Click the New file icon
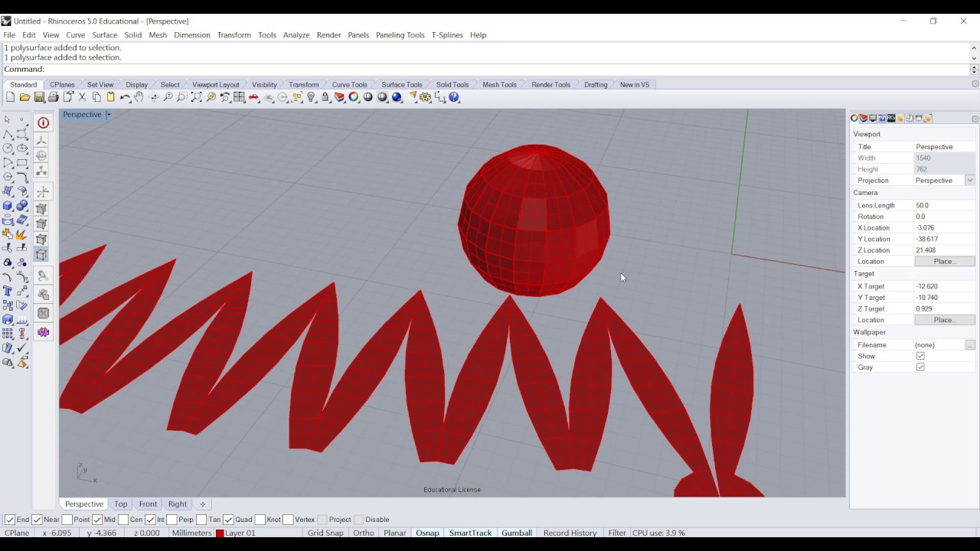 pos(10,97)
